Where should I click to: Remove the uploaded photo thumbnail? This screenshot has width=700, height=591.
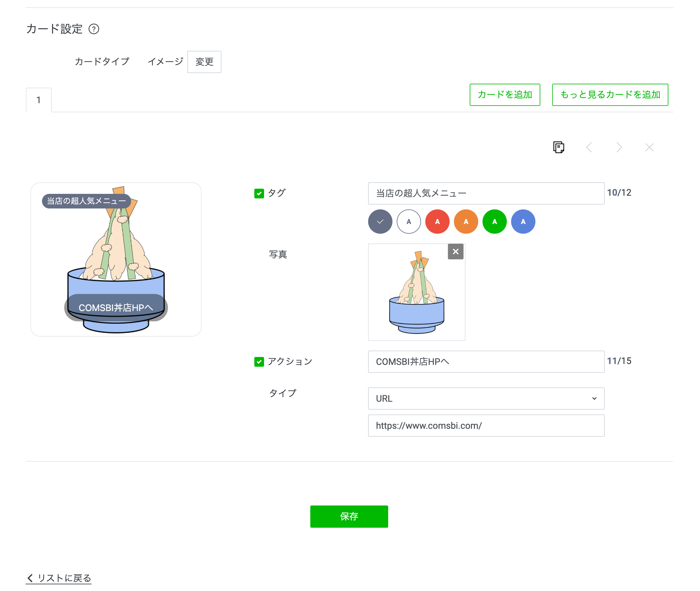point(455,252)
